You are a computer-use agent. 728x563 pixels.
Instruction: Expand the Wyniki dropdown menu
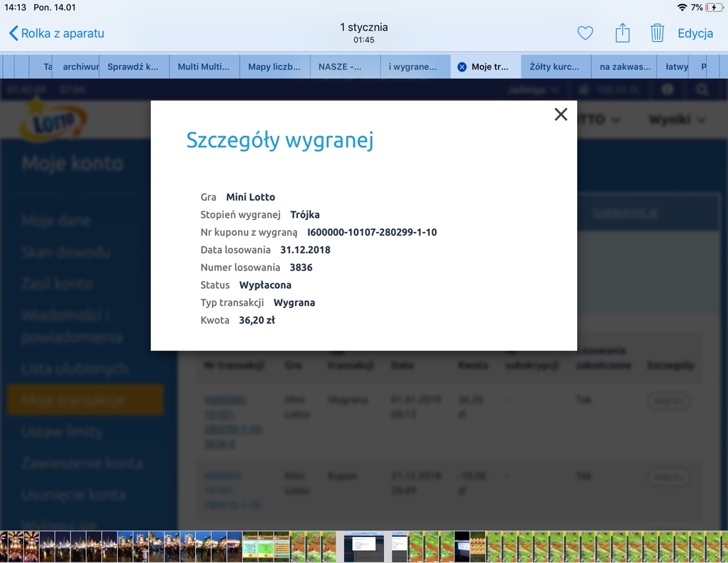tap(676, 120)
